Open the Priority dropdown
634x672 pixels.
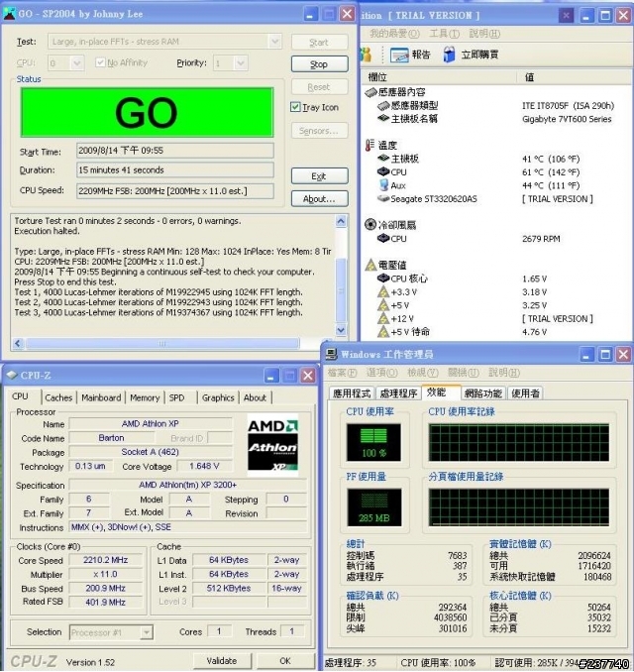[241, 63]
